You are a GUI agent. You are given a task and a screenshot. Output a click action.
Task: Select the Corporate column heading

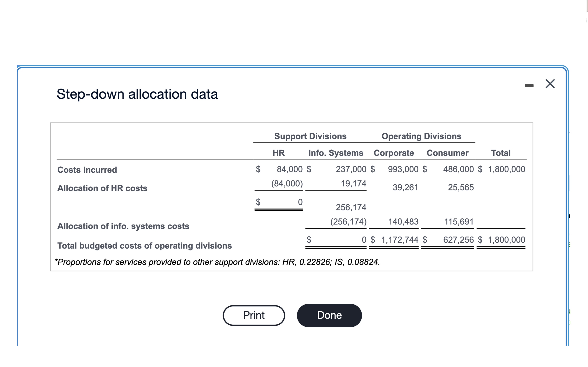(x=394, y=153)
